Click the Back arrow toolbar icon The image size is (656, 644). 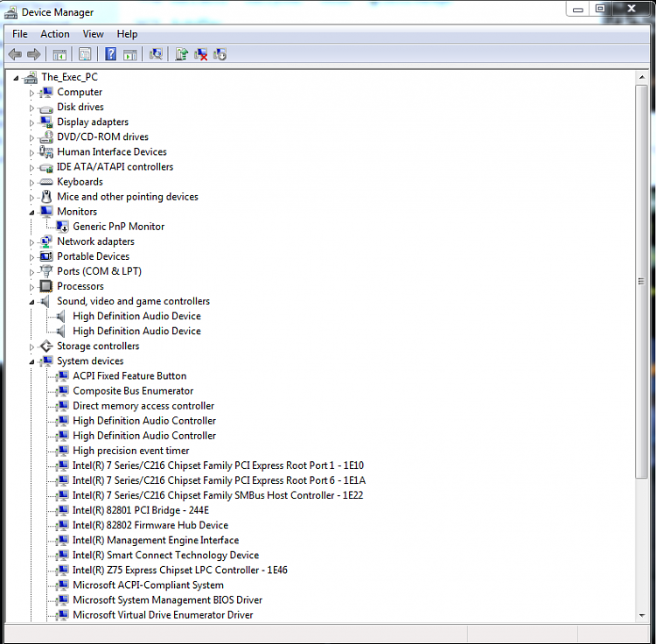click(x=16, y=54)
